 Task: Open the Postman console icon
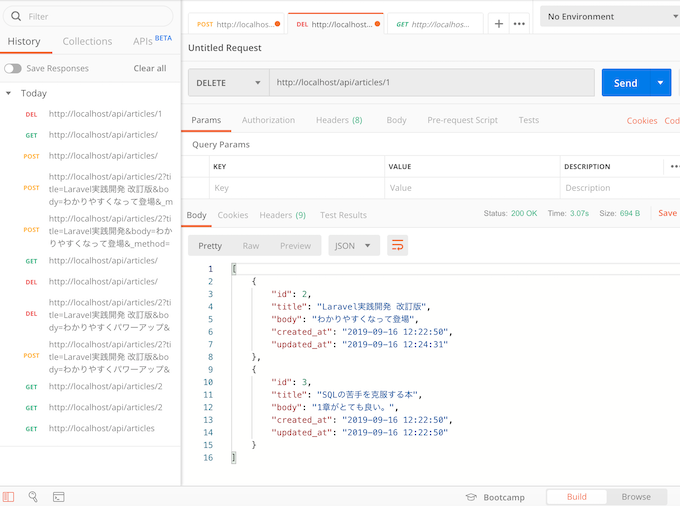(x=59, y=497)
